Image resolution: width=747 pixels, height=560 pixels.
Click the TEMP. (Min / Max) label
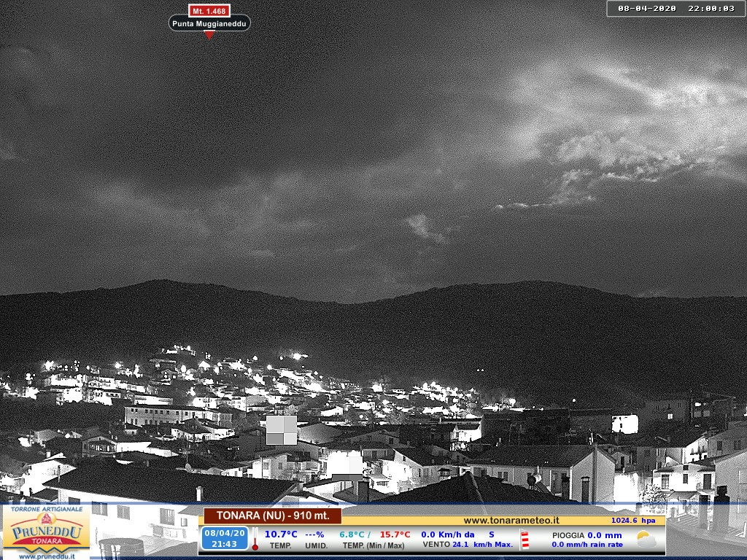pos(373,545)
